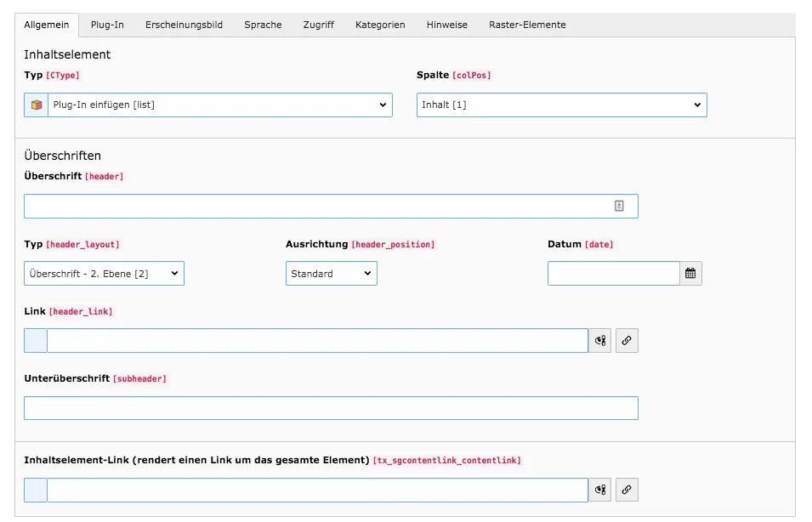Open the Ausrichtung header_position dropdown
Screen dimensions: 812x522
332,273
